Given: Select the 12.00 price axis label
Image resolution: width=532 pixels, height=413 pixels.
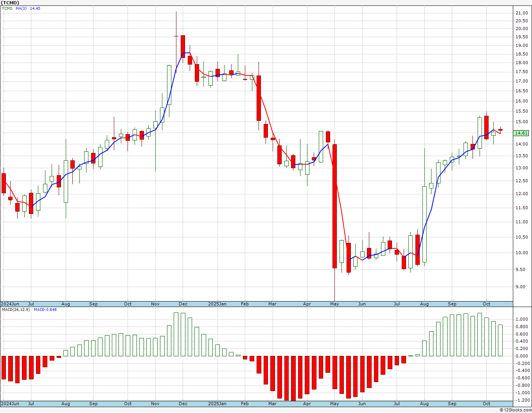Looking at the screenshot, I should (x=521, y=194).
